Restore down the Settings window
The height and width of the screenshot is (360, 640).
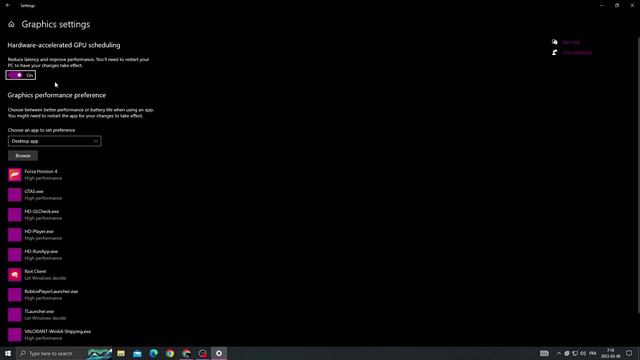[617, 5]
